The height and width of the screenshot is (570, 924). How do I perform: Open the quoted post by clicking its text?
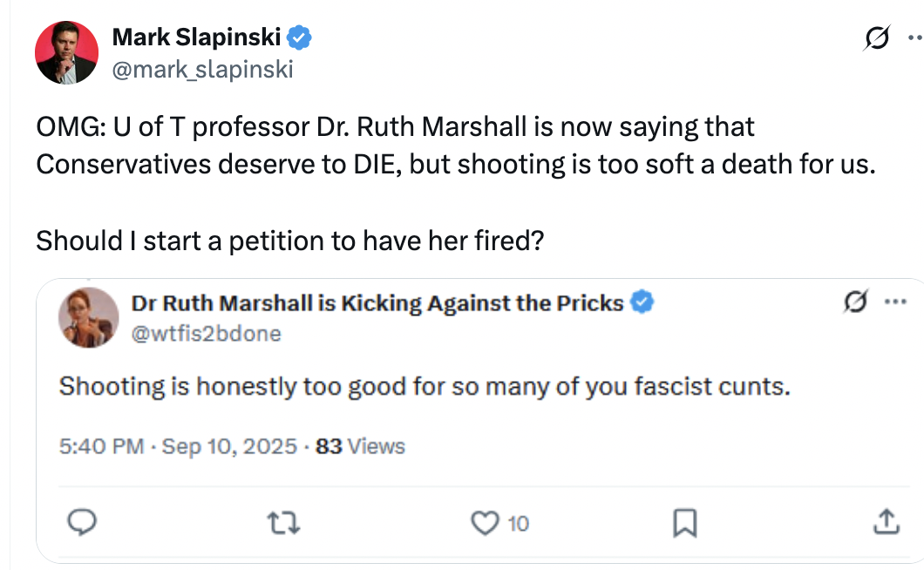425,386
